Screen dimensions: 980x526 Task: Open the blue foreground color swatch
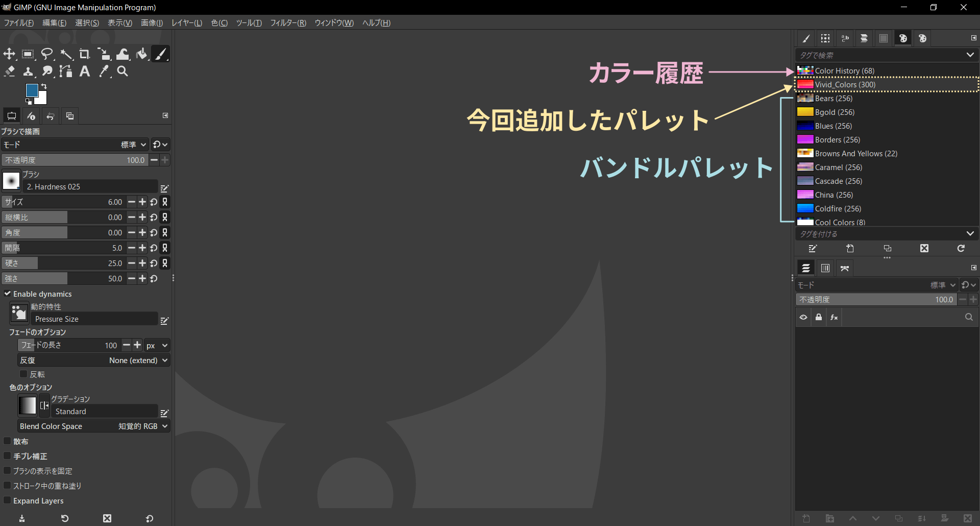tap(32, 90)
